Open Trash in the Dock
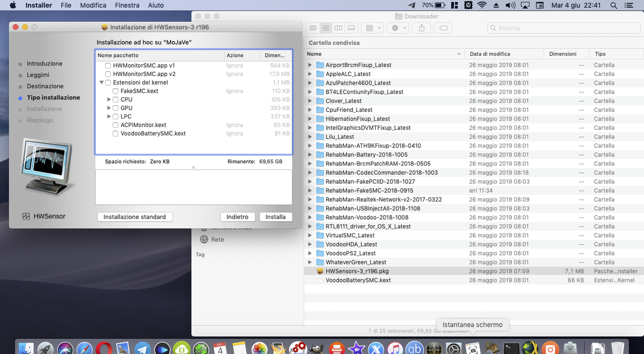 (617, 348)
